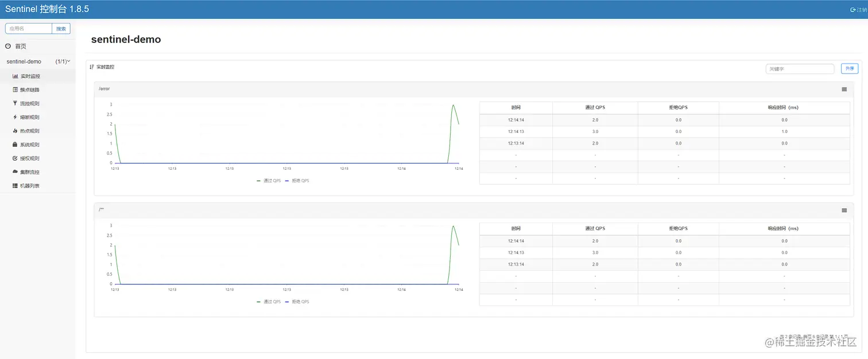Click 12:14:14 cell in /** table
This screenshot has height=359, width=868.
click(x=516, y=241)
